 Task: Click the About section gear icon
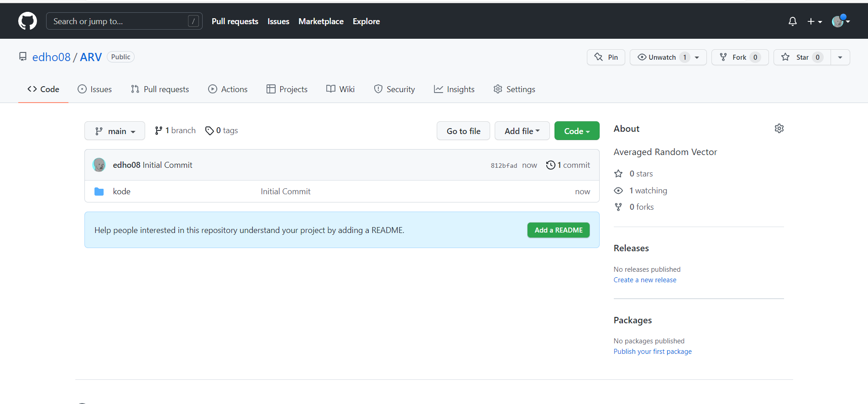click(779, 129)
